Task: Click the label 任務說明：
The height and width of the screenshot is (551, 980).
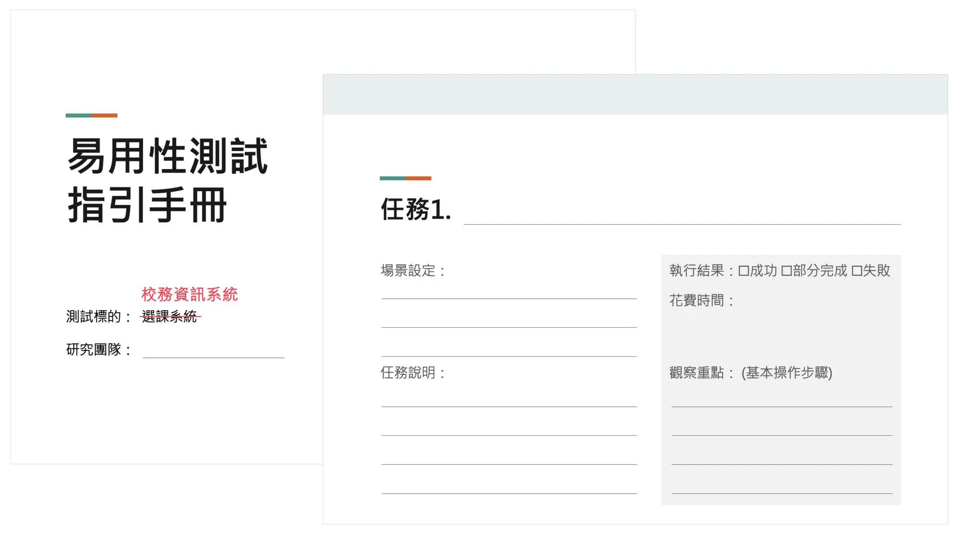Action: click(x=413, y=373)
